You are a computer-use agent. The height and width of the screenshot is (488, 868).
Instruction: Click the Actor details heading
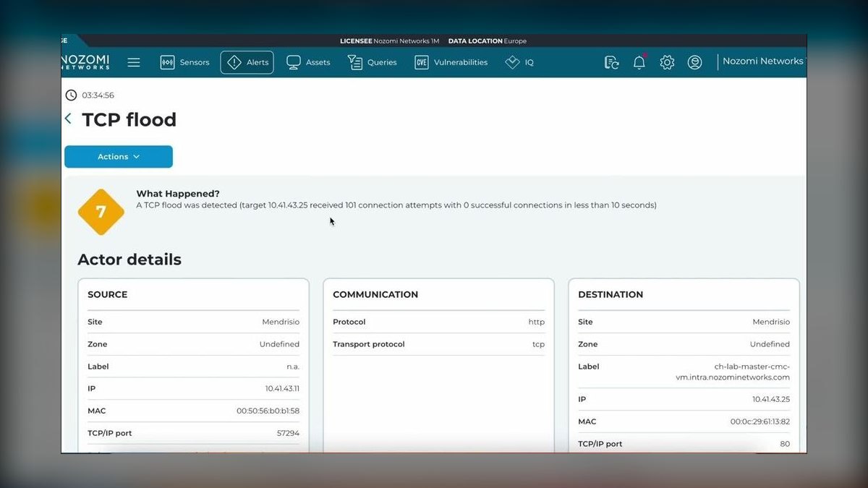coord(129,260)
